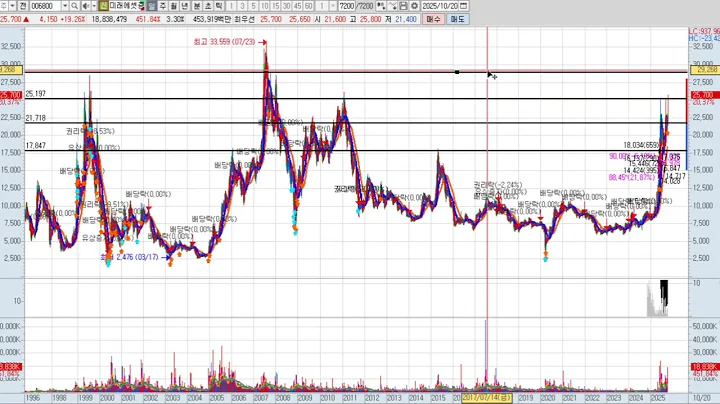
Task: Click the 최저 2,476 (03/17) low label
Action: [130, 257]
